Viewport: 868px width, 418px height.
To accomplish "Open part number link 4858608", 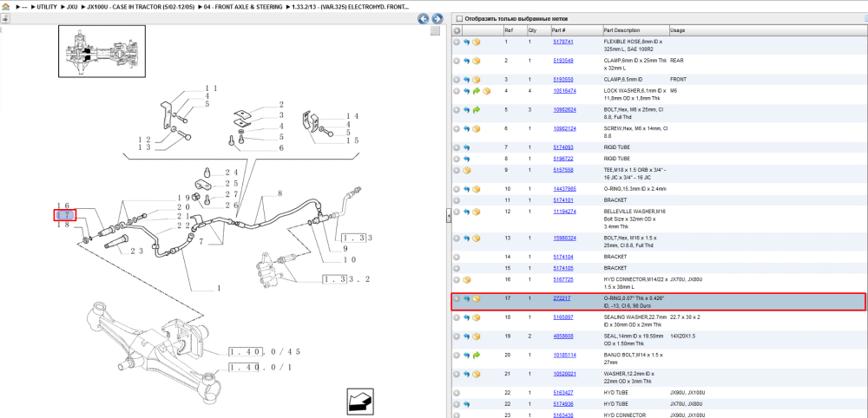I will 563,336.
